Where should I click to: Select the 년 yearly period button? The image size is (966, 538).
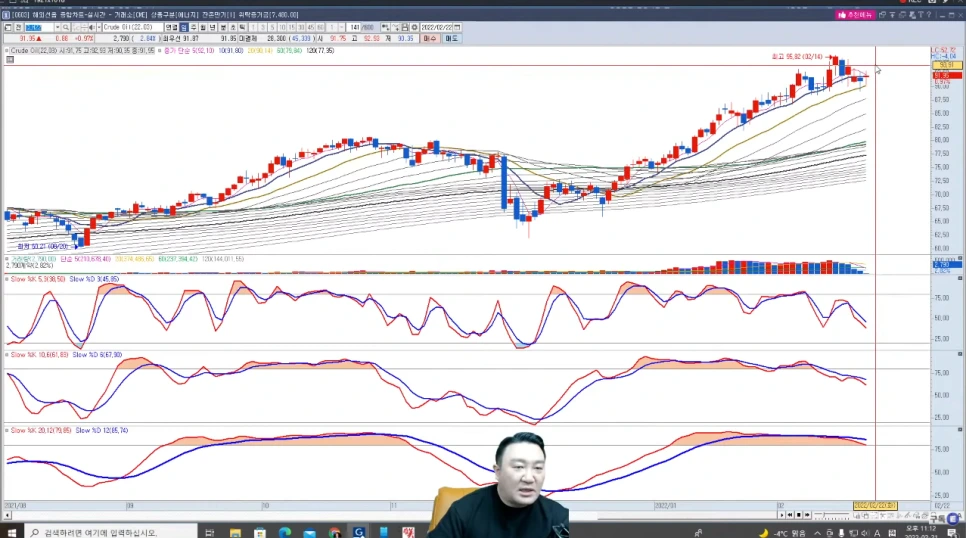point(213,28)
